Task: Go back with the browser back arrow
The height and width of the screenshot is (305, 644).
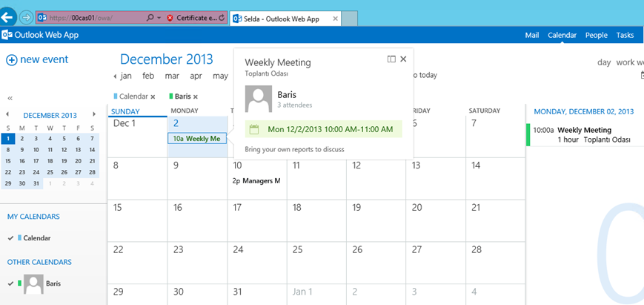Action: point(9,17)
